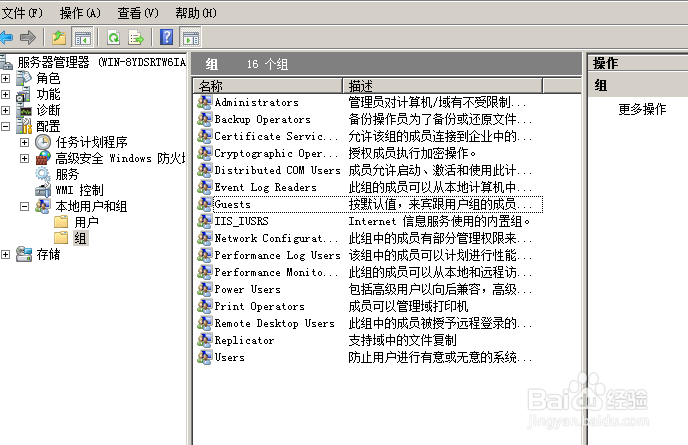This screenshot has height=445, width=688.
Task: Toggle the console tree pane icon
Action: click(82, 37)
